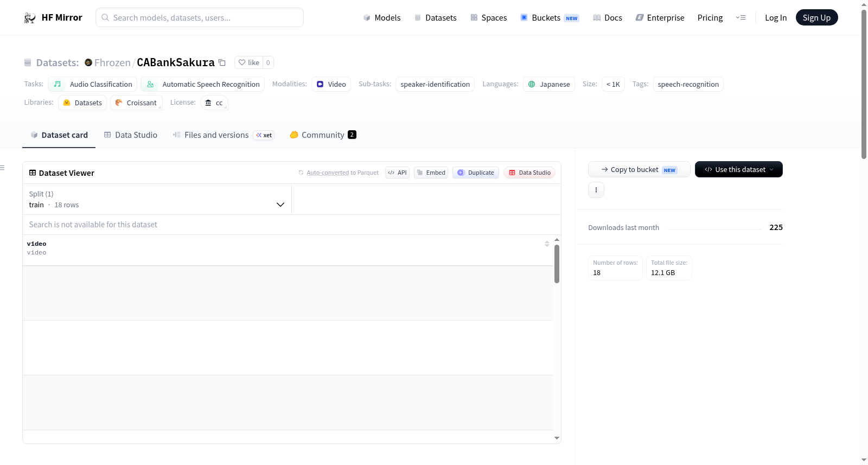Click the Sign Up button
This screenshot has width=868, height=465.
816,17
